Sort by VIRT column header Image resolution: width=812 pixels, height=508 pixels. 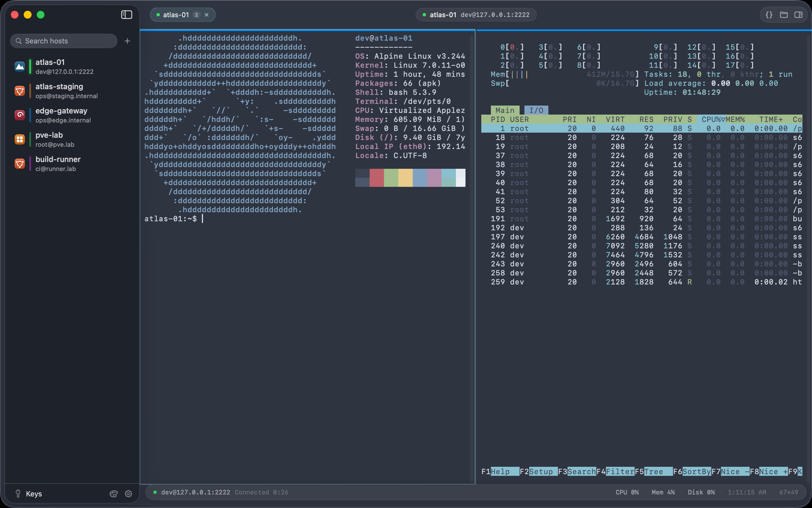[x=615, y=119]
